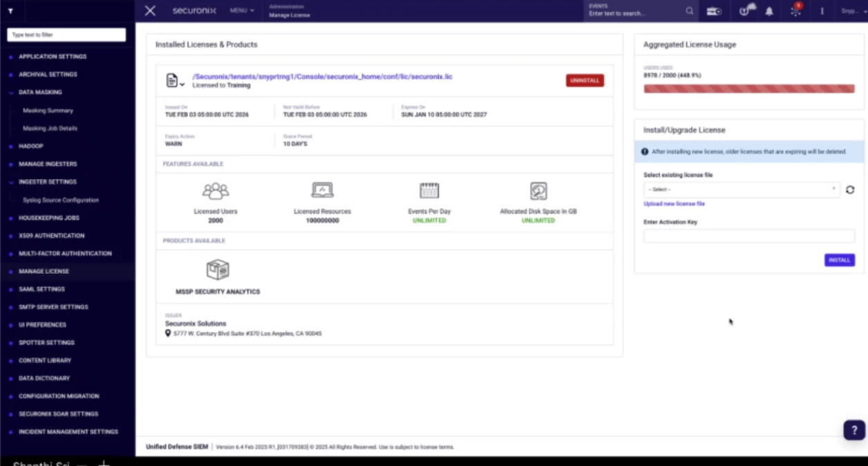Click the license file document icon
868x466 pixels.
(172, 80)
